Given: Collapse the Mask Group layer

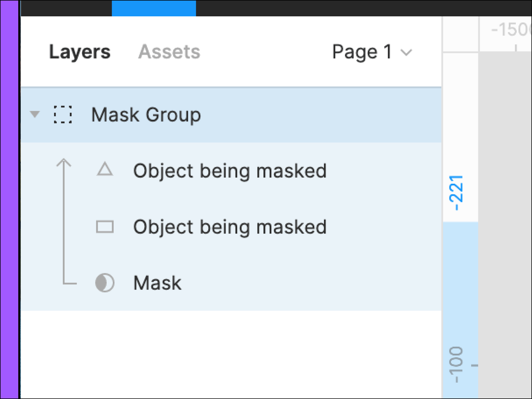Looking at the screenshot, I should (x=35, y=115).
